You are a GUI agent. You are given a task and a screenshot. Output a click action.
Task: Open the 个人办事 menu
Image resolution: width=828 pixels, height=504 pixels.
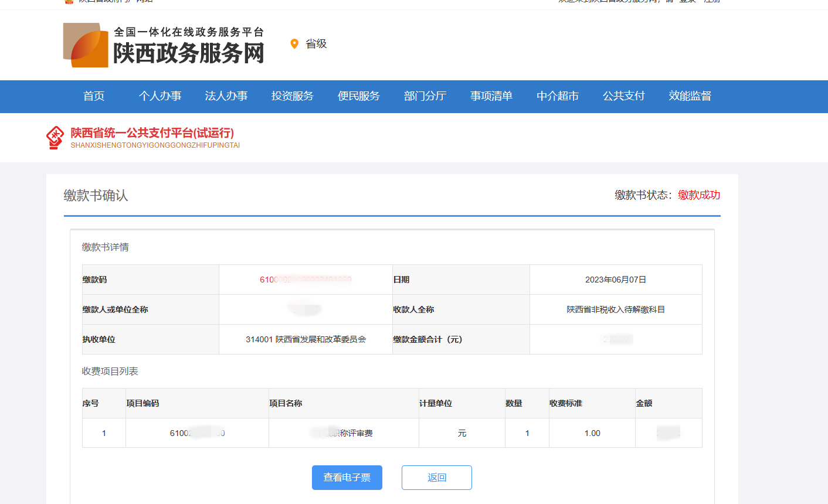(160, 96)
